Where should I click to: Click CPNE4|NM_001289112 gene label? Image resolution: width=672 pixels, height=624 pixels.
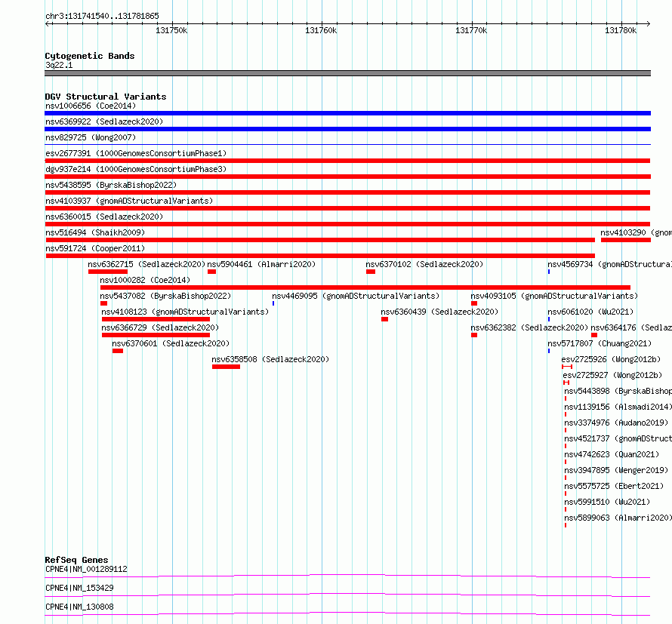click(x=86, y=569)
